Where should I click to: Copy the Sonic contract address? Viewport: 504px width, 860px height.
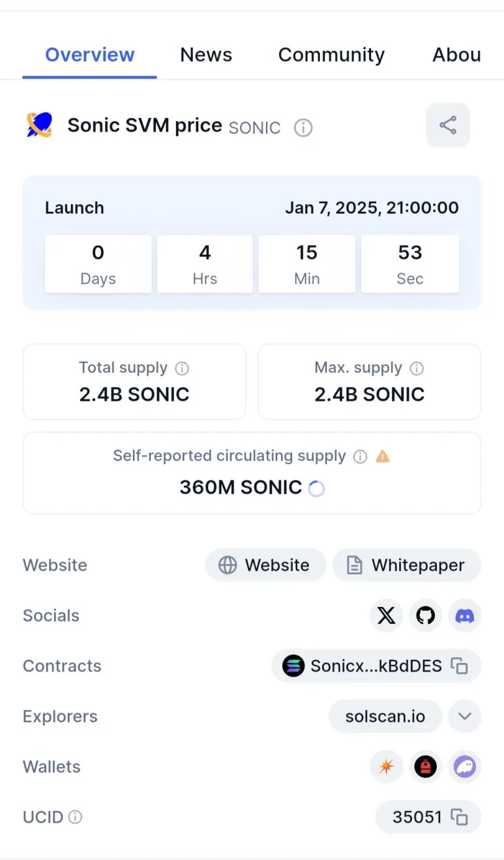(x=460, y=666)
